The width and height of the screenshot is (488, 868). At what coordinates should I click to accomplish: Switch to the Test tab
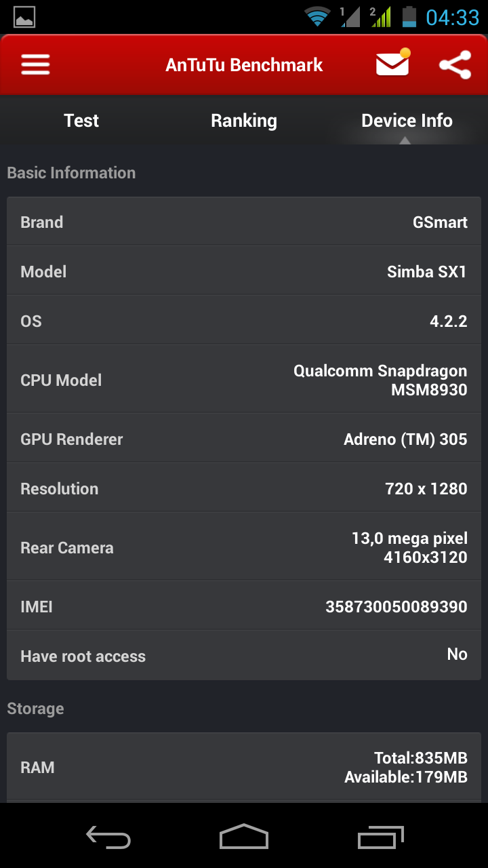(x=81, y=121)
